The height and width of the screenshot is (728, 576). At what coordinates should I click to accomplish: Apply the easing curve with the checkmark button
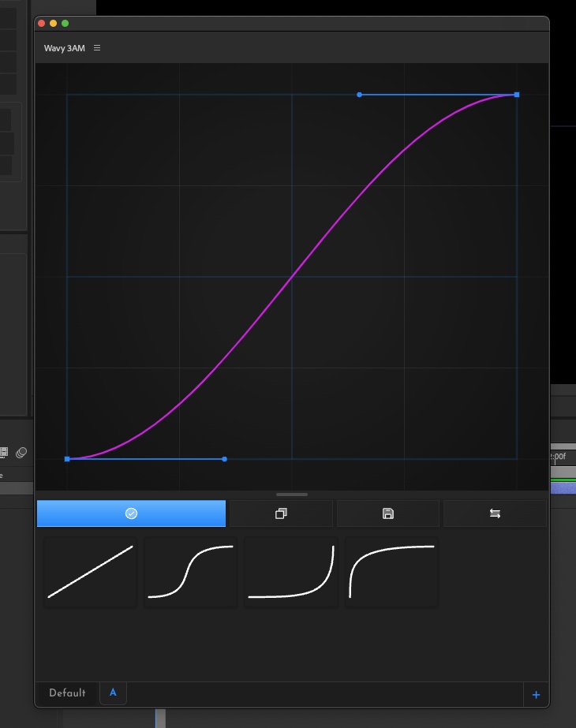[131, 513]
